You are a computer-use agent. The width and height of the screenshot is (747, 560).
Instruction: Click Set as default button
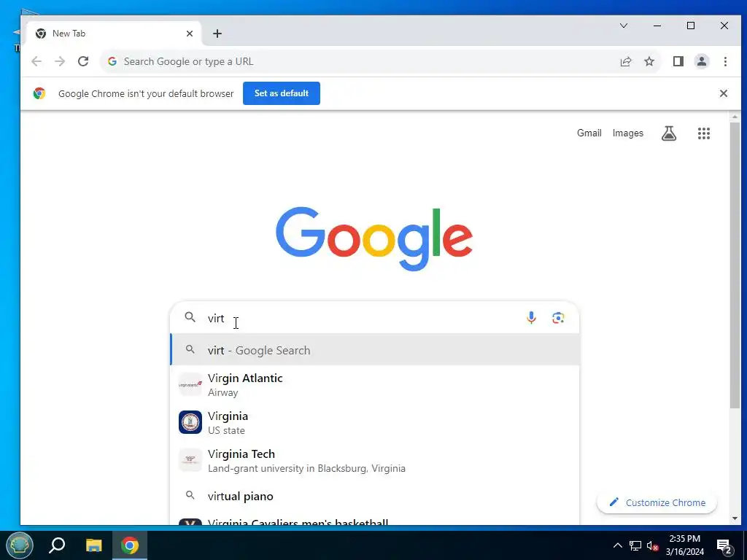(x=282, y=93)
